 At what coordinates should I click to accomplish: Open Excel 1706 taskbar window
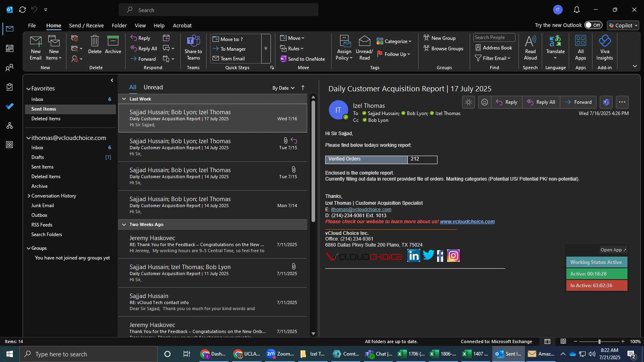pos(411,354)
